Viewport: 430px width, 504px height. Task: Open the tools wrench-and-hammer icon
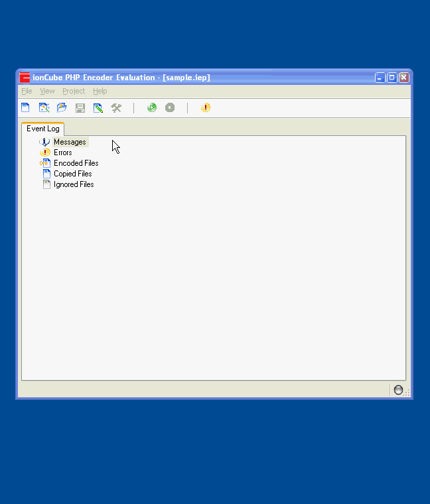[x=116, y=107]
